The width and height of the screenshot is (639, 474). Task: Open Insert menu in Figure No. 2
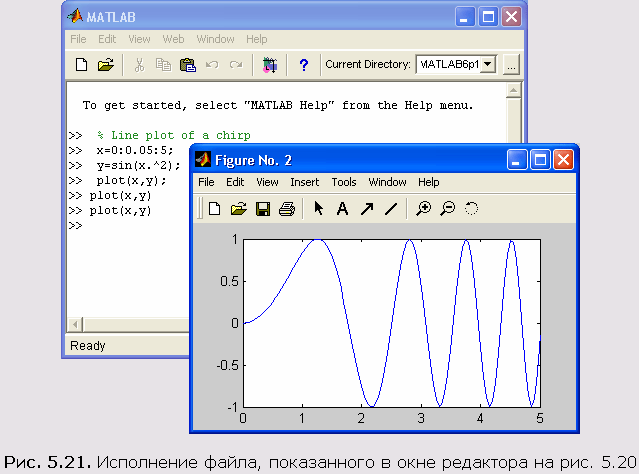304,182
